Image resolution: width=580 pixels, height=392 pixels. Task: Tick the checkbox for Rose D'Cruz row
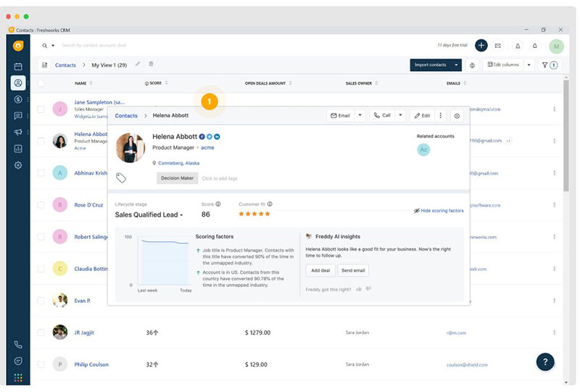41,205
